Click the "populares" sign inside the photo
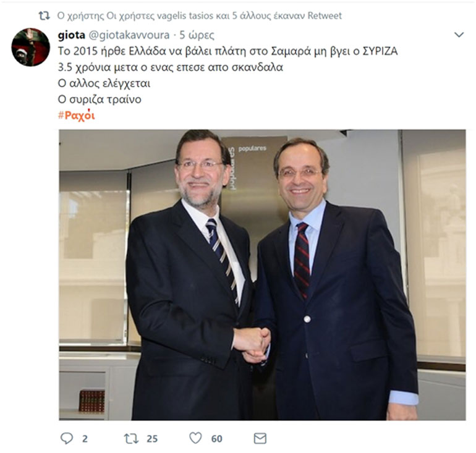Viewport: 476px width, 453px height. pos(252,149)
